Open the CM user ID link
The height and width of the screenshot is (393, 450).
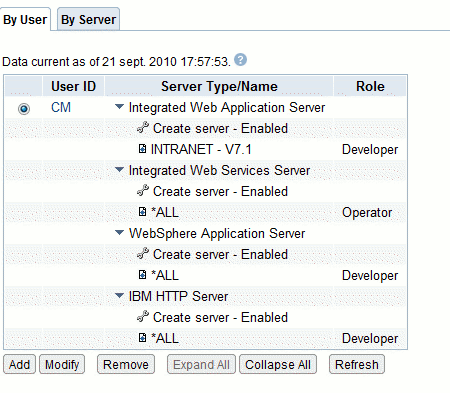(x=61, y=108)
